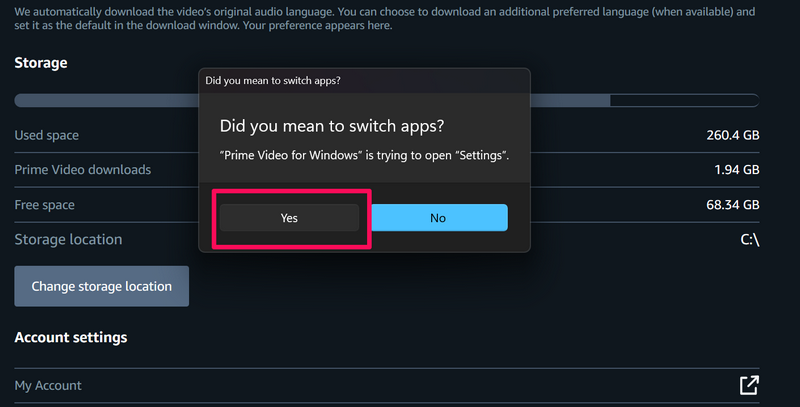The width and height of the screenshot is (800, 407).
Task: Click the Account settings heading
Action: [x=70, y=338]
